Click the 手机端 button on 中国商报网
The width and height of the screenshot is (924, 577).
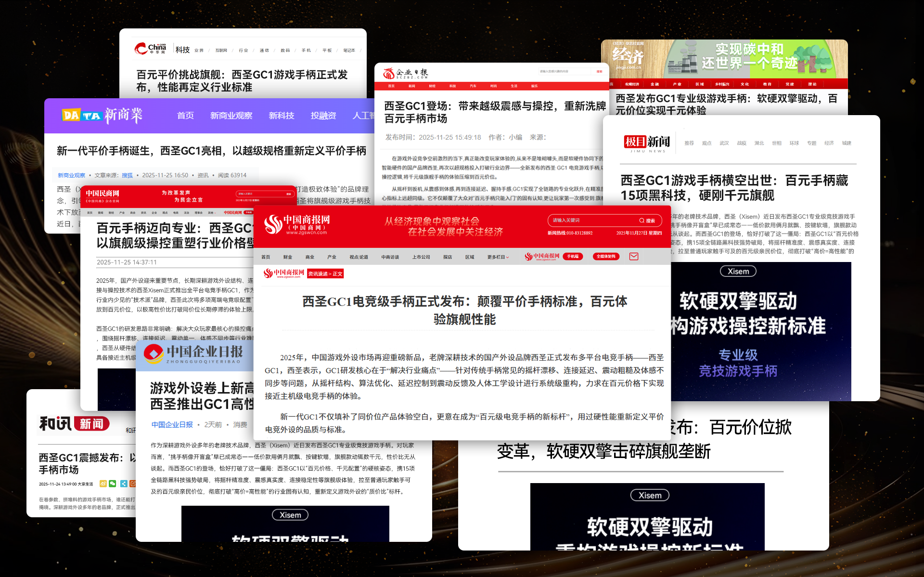click(x=573, y=257)
